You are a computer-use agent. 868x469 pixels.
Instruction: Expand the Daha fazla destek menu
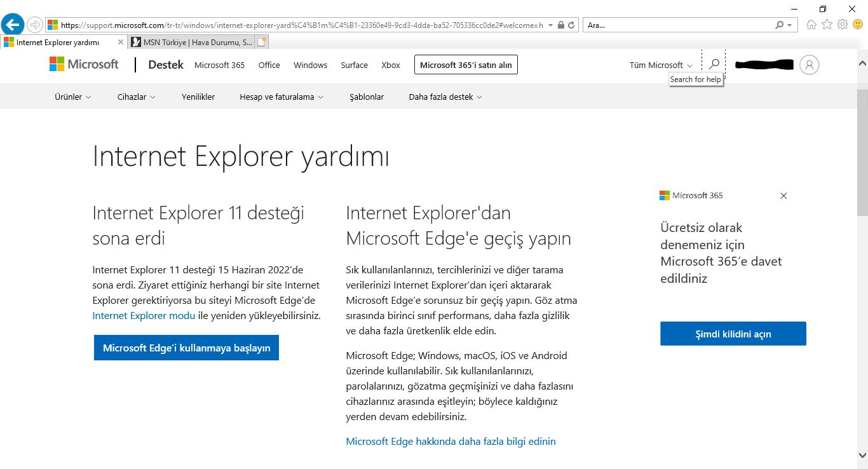click(445, 97)
